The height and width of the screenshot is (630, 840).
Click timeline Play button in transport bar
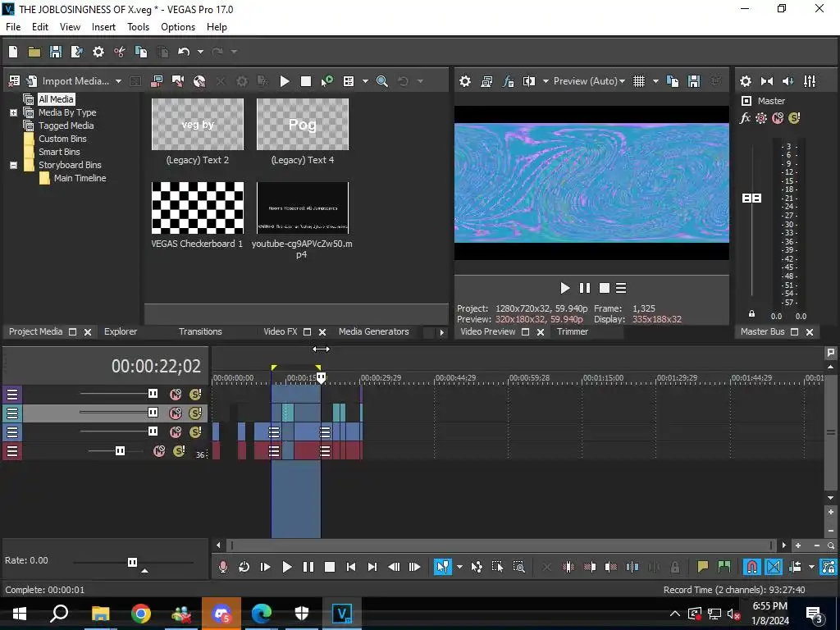(x=286, y=567)
